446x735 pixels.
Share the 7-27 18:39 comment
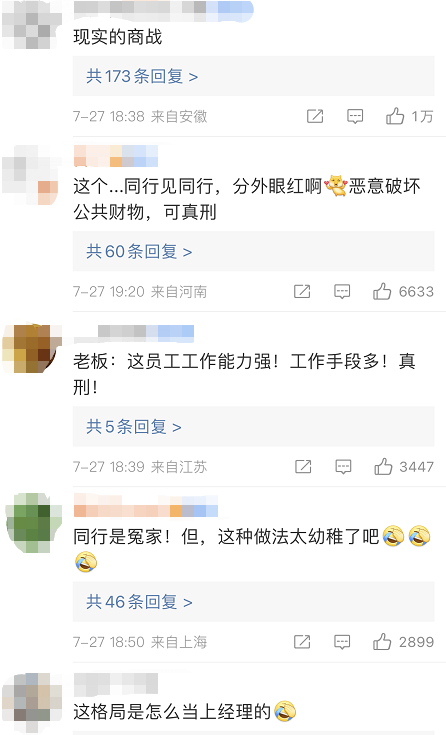point(303,466)
